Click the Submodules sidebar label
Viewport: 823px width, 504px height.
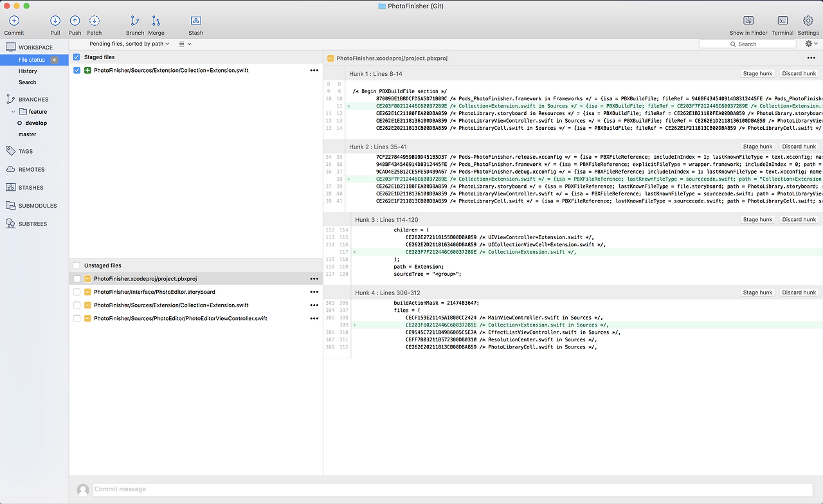(x=38, y=206)
